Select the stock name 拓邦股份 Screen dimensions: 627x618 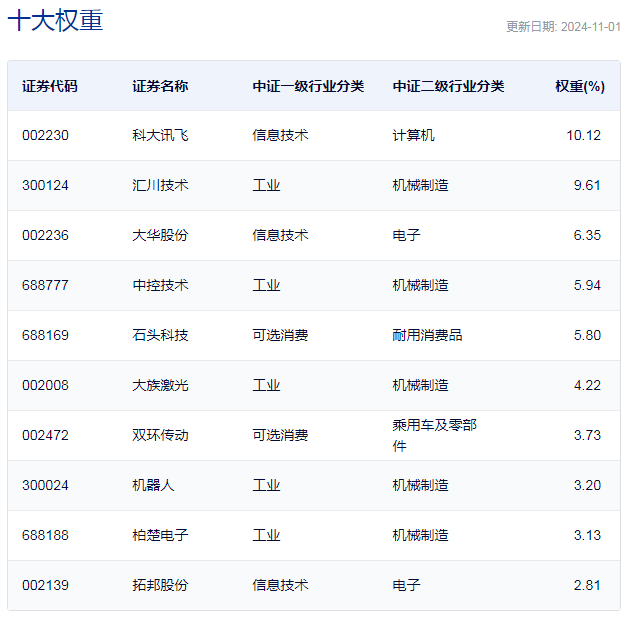(160, 585)
